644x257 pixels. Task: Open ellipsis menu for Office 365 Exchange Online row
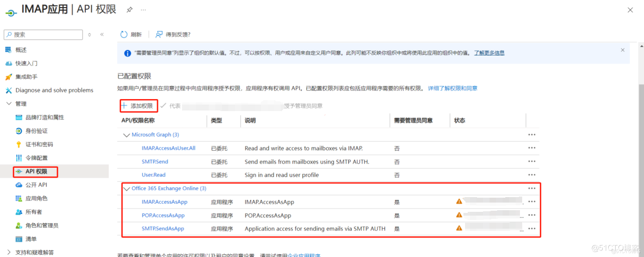click(532, 188)
